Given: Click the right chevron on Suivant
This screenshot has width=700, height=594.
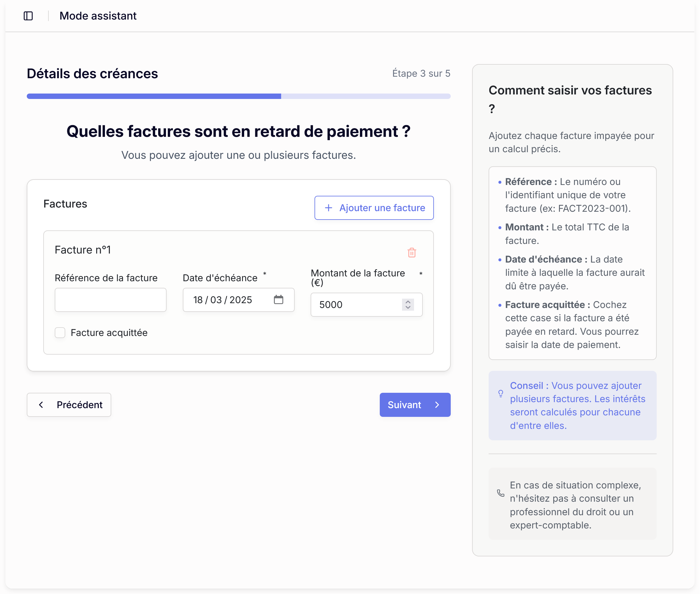Looking at the screenshot, I should coord(437,405).
